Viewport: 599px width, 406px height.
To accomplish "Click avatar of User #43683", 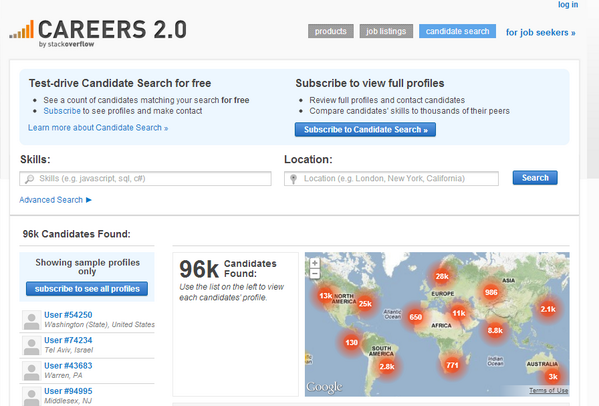I will (x=31, y=371).
